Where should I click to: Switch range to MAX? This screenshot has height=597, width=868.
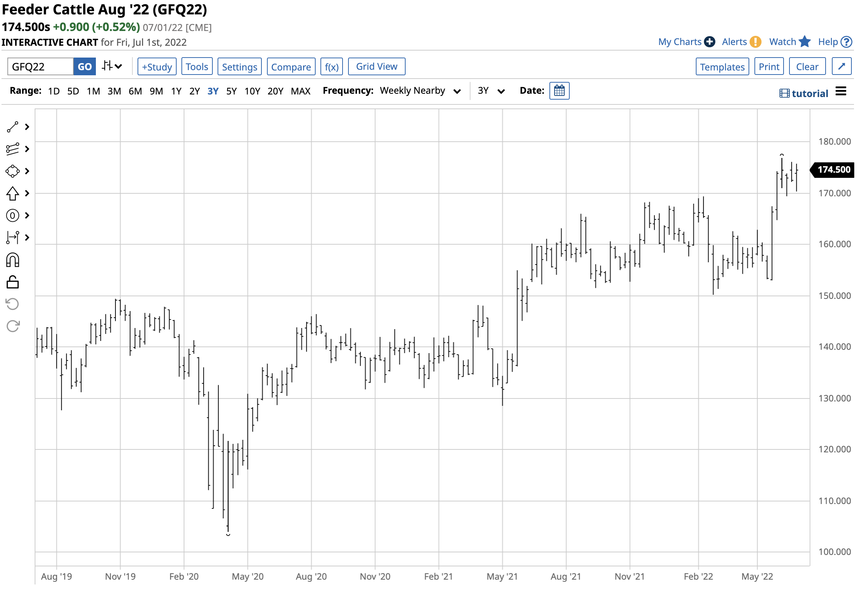point(301,91)
